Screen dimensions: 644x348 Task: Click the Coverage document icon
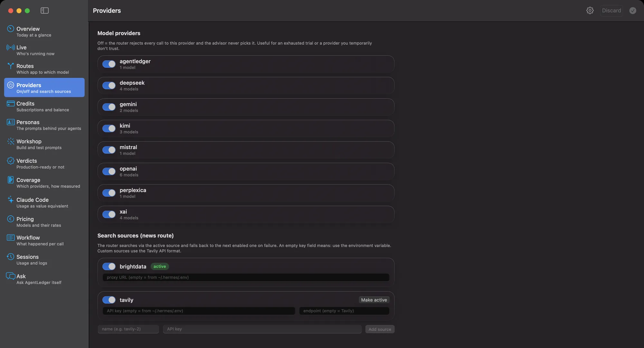(x=11, y=180)
